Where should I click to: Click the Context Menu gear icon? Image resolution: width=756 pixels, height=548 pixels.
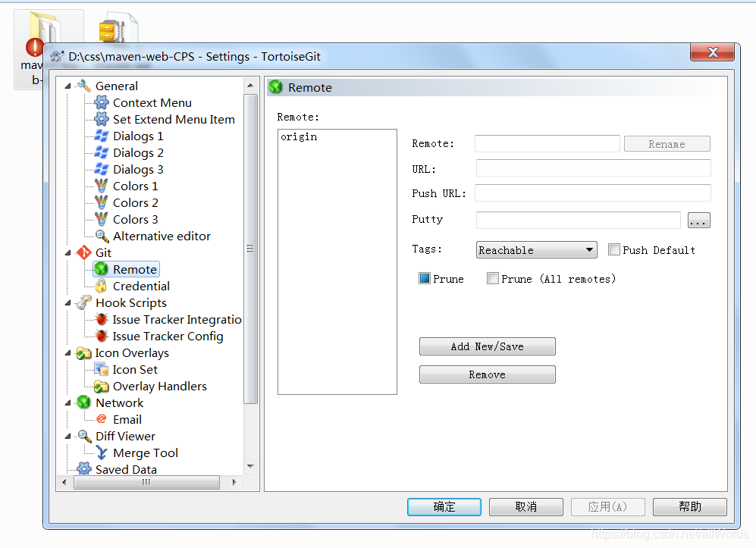tap(102, 102)
